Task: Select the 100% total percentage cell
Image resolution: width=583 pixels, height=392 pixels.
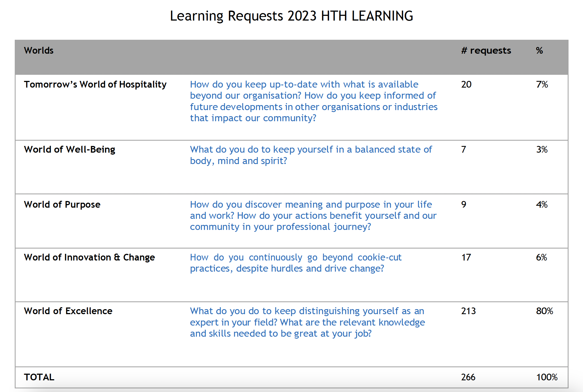Action: (x=547, y=377)
